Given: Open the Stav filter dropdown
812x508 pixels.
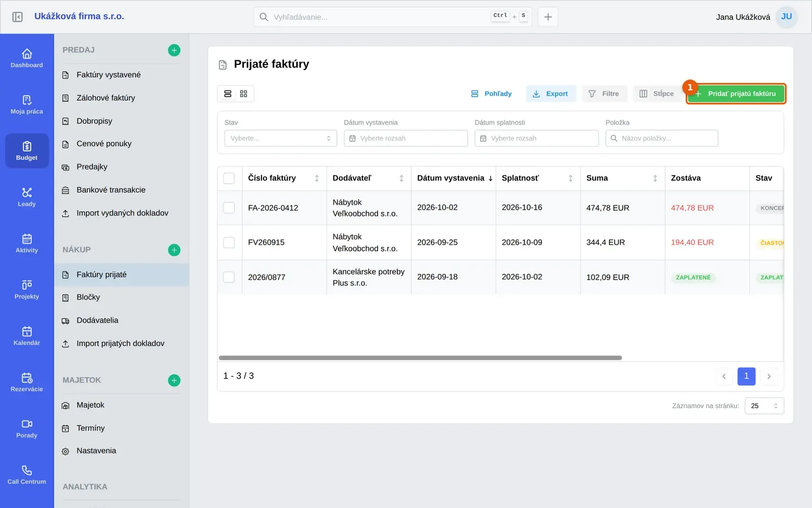Looking at the screenshot, I should 281,138.
